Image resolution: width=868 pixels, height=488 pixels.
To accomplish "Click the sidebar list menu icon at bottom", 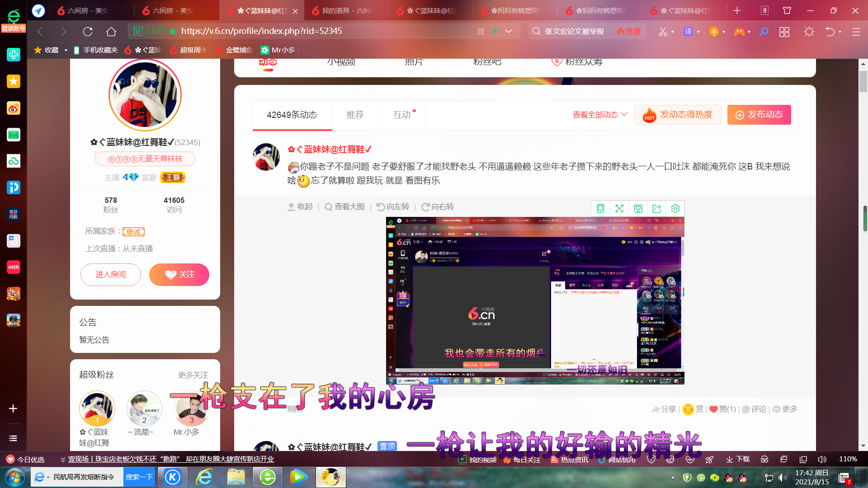I will click(x=13, y=438).
